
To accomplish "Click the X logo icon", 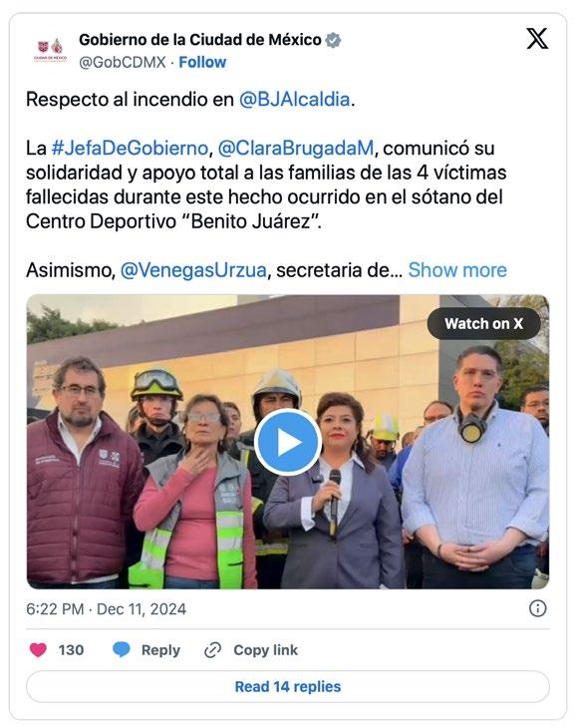I will pos(537,39).
